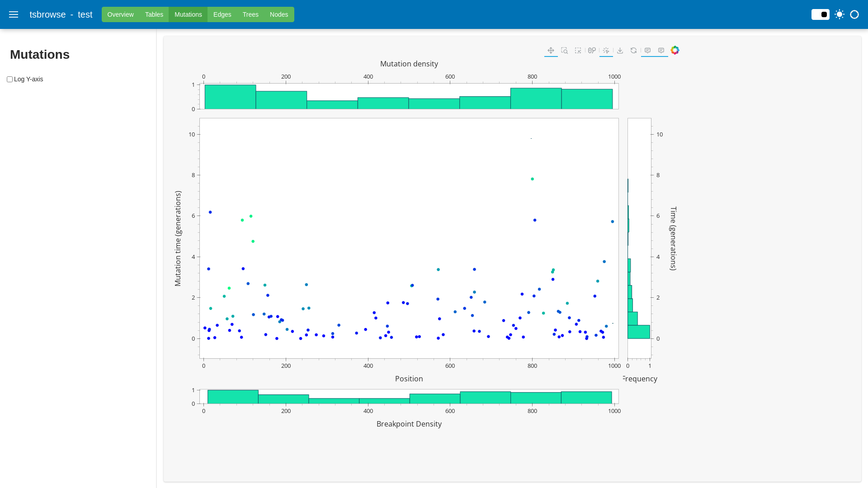The width and height of the screenshot is (868, 488).
Task: Switch to the Overview tab
Action: click(x=120, y=14)
